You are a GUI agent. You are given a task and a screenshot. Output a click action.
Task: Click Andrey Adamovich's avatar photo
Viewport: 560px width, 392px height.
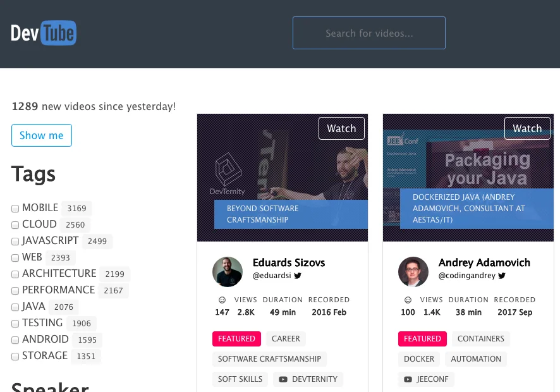click(x=413, y=272)
